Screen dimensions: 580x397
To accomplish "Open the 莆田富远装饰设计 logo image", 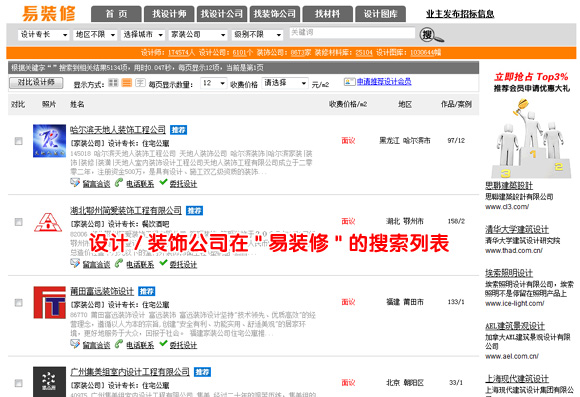I will point(49,302).
